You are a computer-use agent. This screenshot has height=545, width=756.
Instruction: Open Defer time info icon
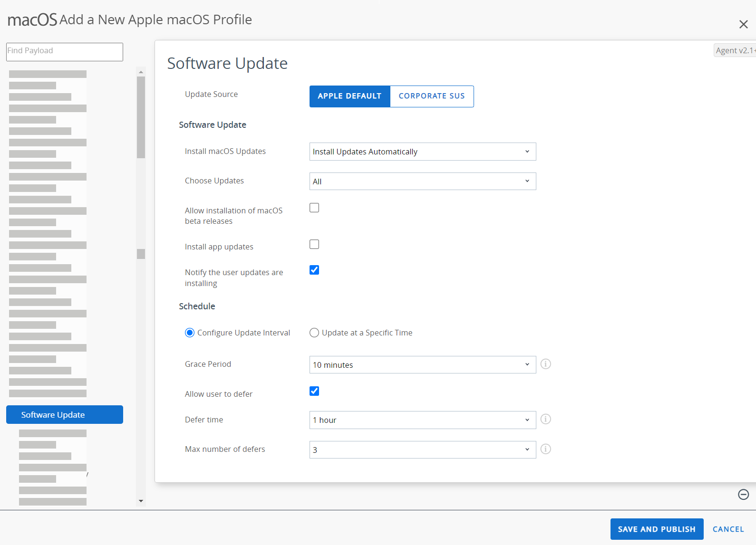click(546, 419)
